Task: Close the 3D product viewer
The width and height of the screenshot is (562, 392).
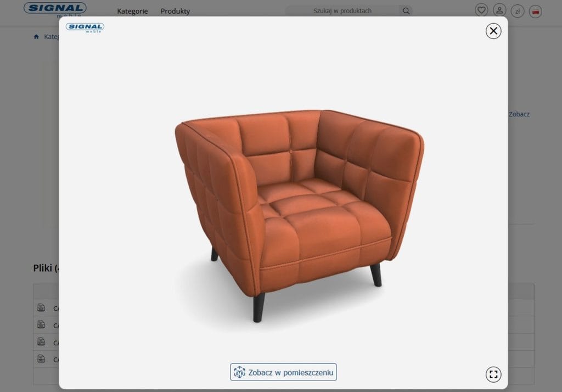Action: 493,31
